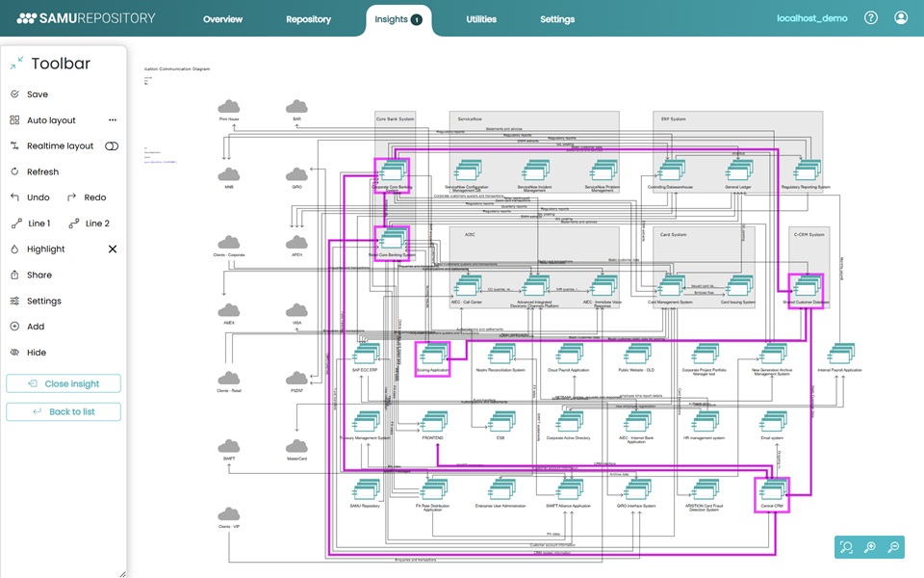Click the MNB cloud icon
924x578 pixels.
coord(229,174)
